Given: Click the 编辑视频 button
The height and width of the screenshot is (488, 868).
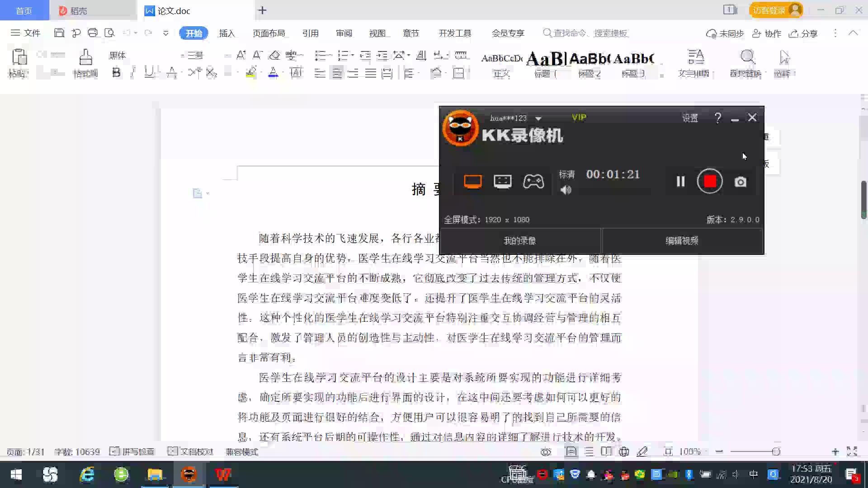Looking at the screenshot, I should click(x=682, y=241).
